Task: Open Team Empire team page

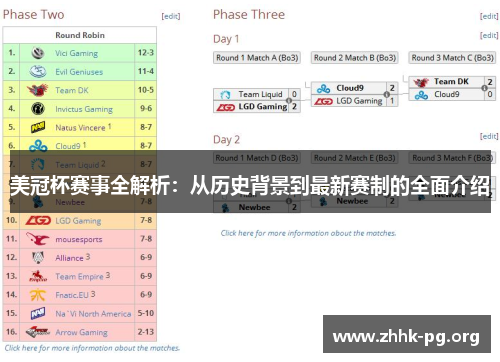Action: click(79, 277)
